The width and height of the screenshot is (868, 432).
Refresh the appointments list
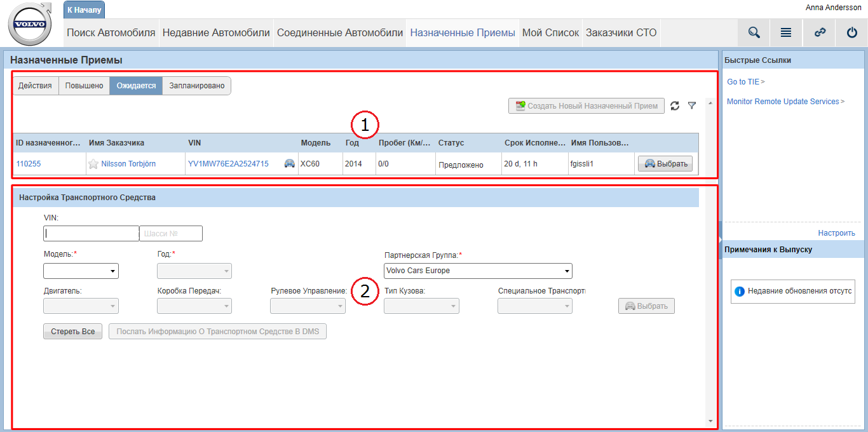point(675,105)
